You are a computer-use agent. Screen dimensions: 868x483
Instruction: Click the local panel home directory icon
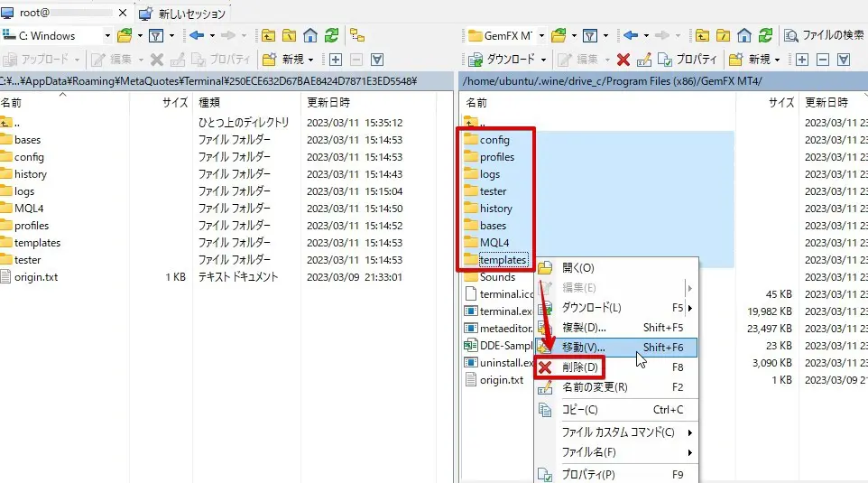(x=310, y=36)
